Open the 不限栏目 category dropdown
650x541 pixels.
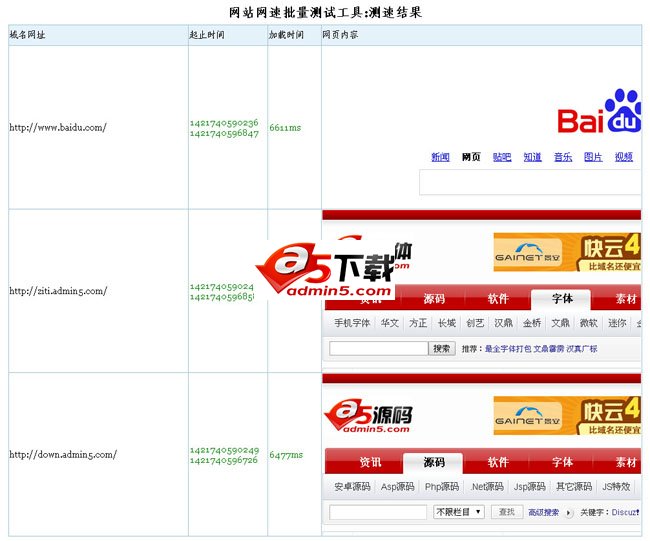(458, 512)
